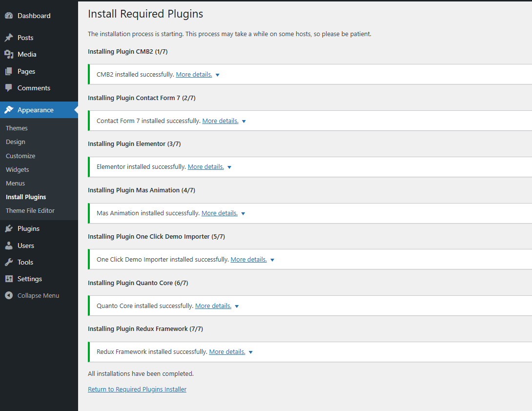
Task: Return to Required Plugins Installer link
Action: pyautogui.click(x=137, y=390)
